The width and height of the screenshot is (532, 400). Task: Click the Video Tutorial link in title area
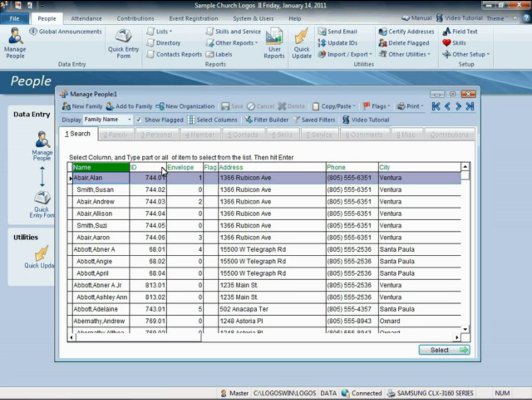click(459, 18)
